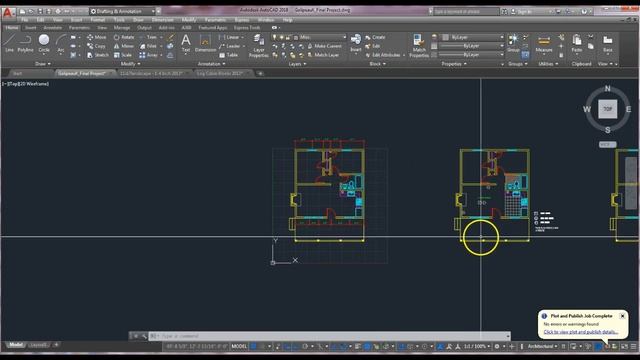Click the Fillet tool
The width and height of the screenshot is (640, 360).
click(x=148, y=46)
